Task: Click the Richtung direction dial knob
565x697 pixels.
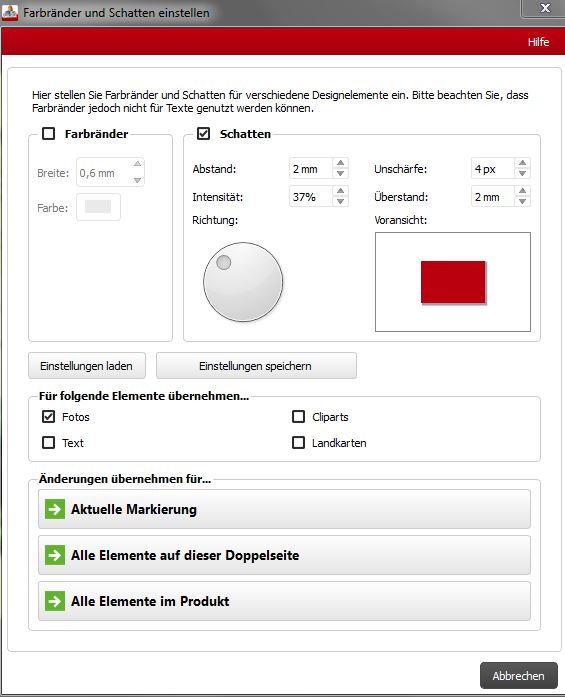Action: pos(243,282)
